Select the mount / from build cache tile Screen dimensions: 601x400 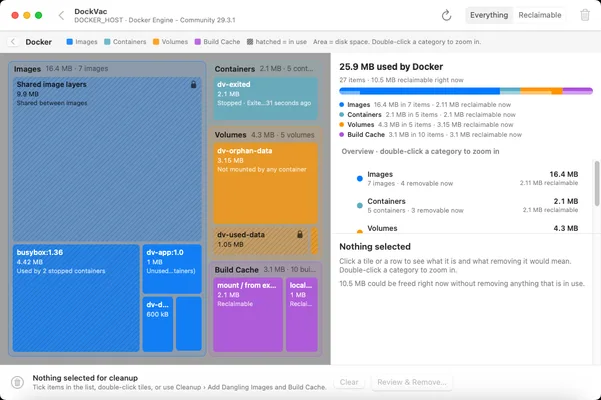click(248, 315)
